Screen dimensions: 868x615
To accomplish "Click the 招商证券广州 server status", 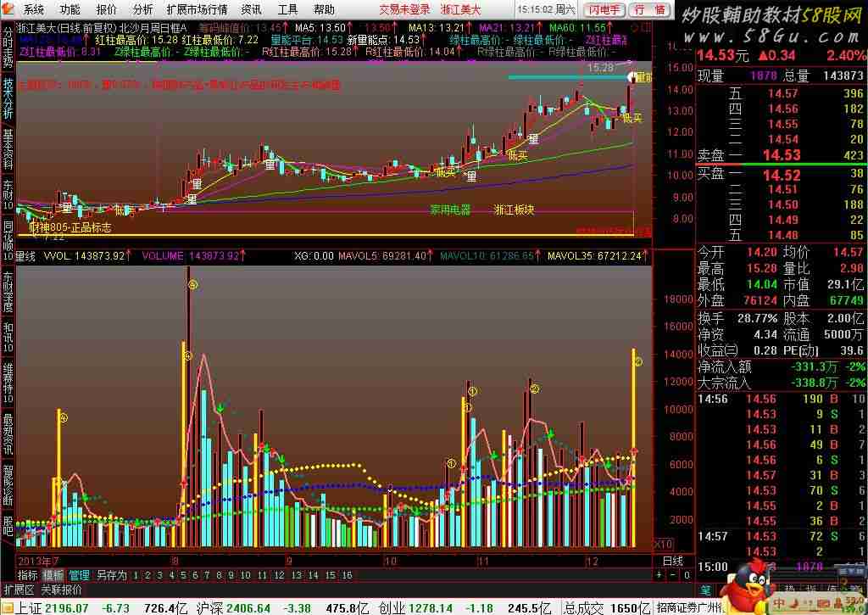I will coord(688,608).
